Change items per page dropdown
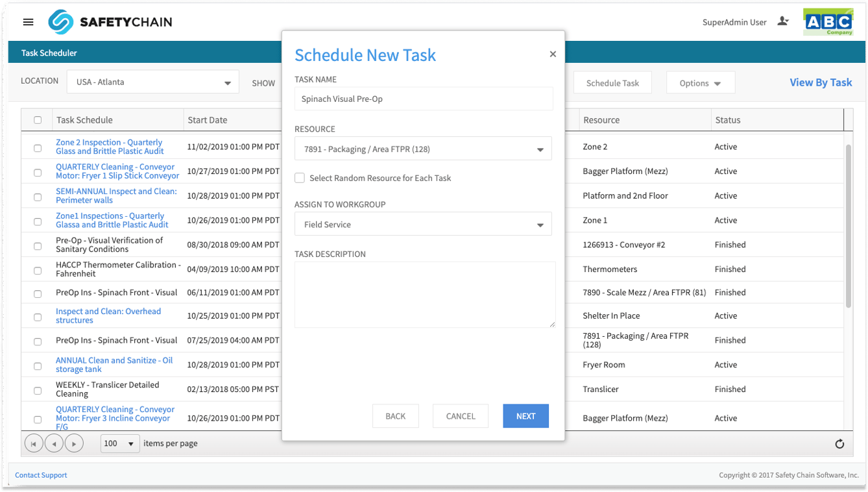The width and height of the screenshot is (868, 492). 120,444
